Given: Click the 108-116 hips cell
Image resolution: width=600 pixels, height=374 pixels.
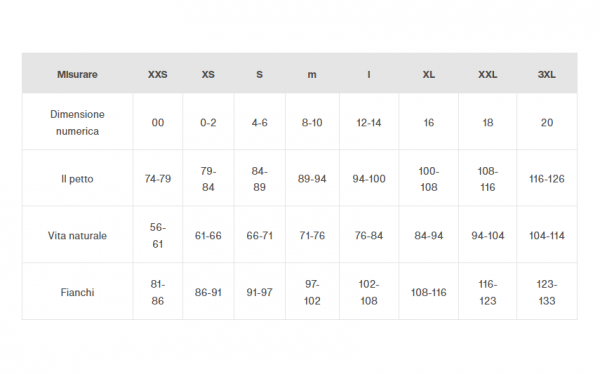Looking at the screenshot, I should click(429, 292).
